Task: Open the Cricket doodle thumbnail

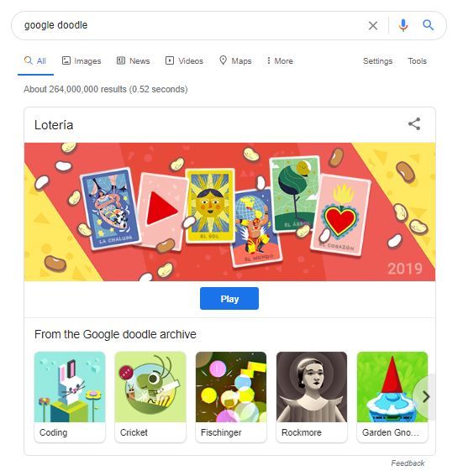Action: coord(150,396)
